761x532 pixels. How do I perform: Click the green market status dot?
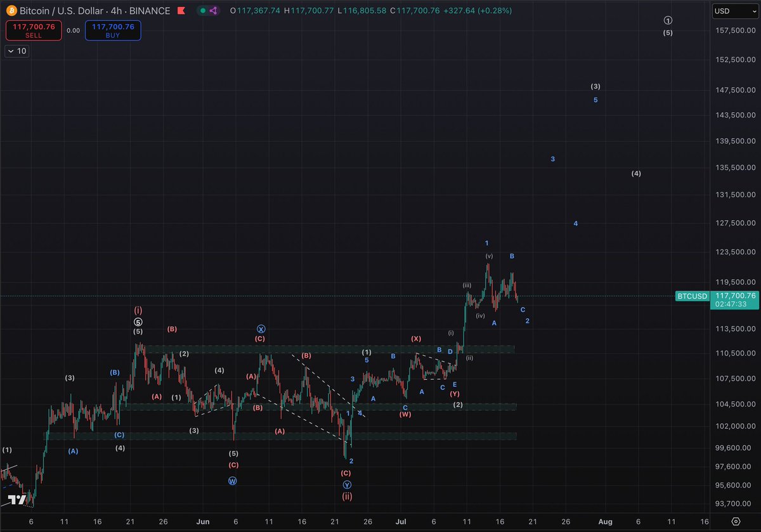(x=202, y=11)
